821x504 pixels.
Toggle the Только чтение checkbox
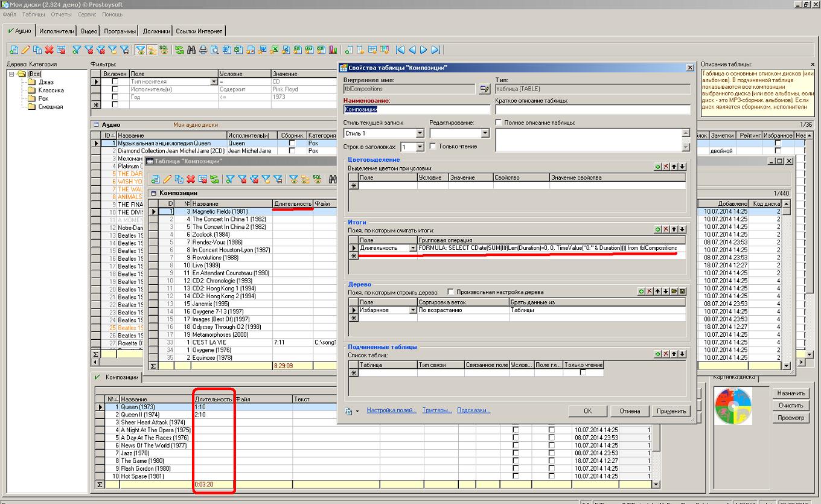click(433, 146)
